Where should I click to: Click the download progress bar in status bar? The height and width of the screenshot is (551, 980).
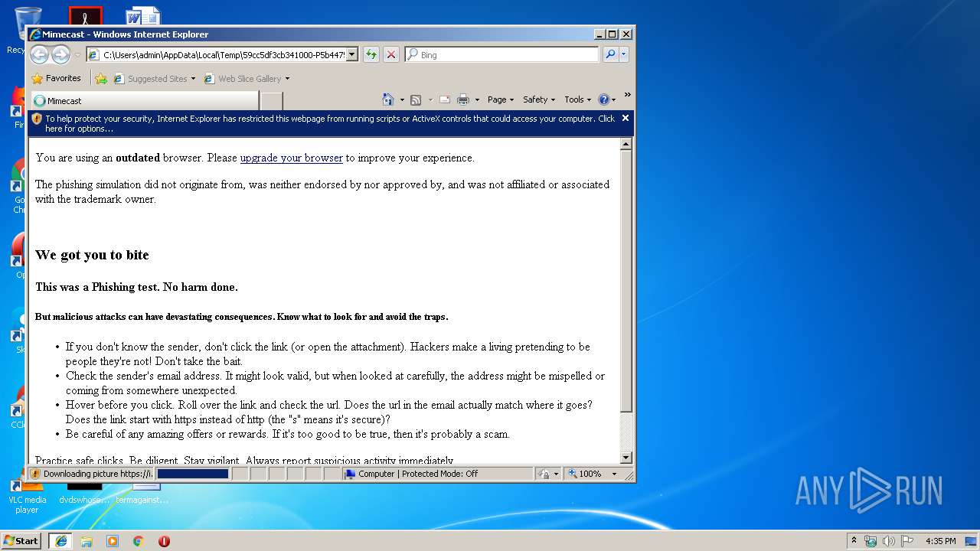[193, 474]
